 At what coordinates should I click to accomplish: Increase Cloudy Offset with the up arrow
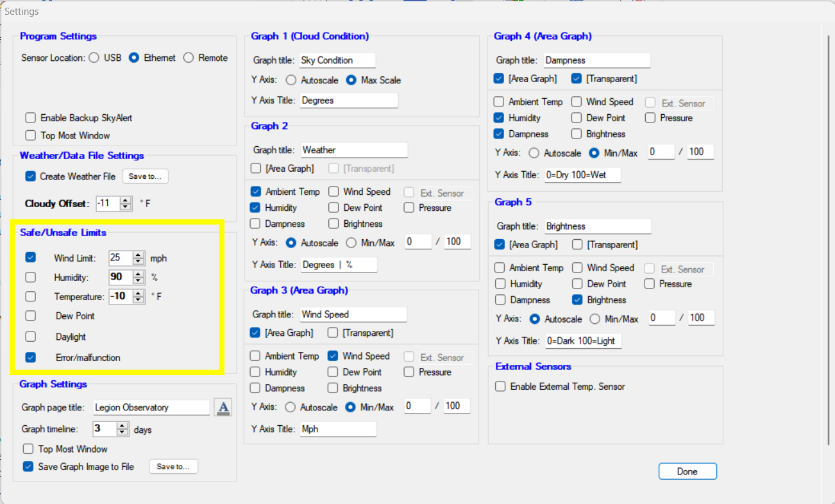(x=126, y=201)
